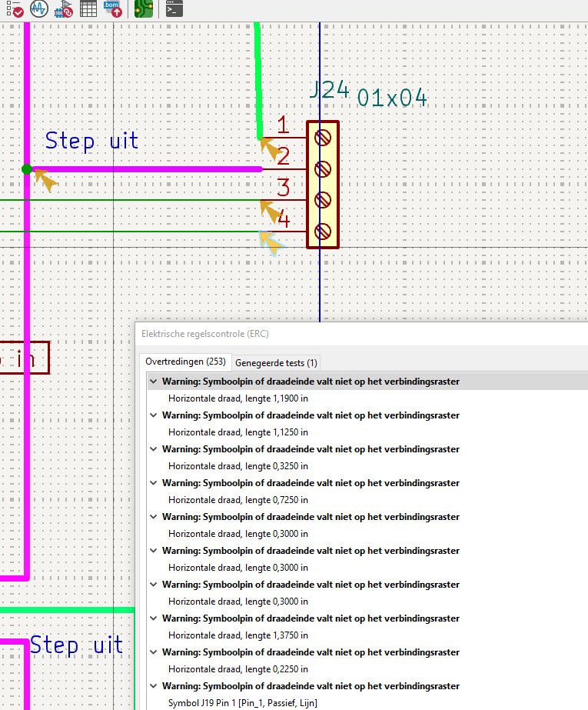Select the lower 'Step uit' label
The height and width of the screenshot is (710, 588).
pos(76,645)
